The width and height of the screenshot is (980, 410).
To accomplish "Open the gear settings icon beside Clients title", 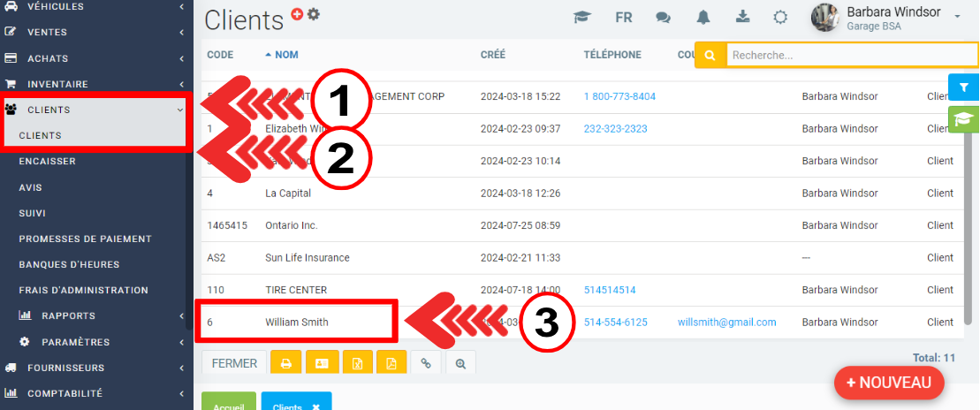I will click(x=314, y=14).
